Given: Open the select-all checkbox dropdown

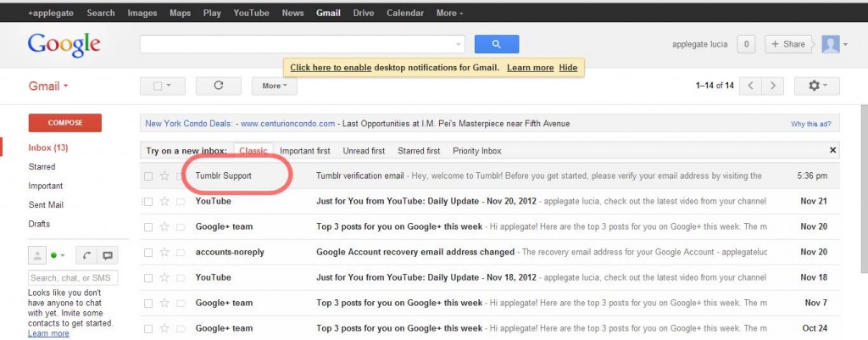Looking at the screenshot, I should pos(162,86).
